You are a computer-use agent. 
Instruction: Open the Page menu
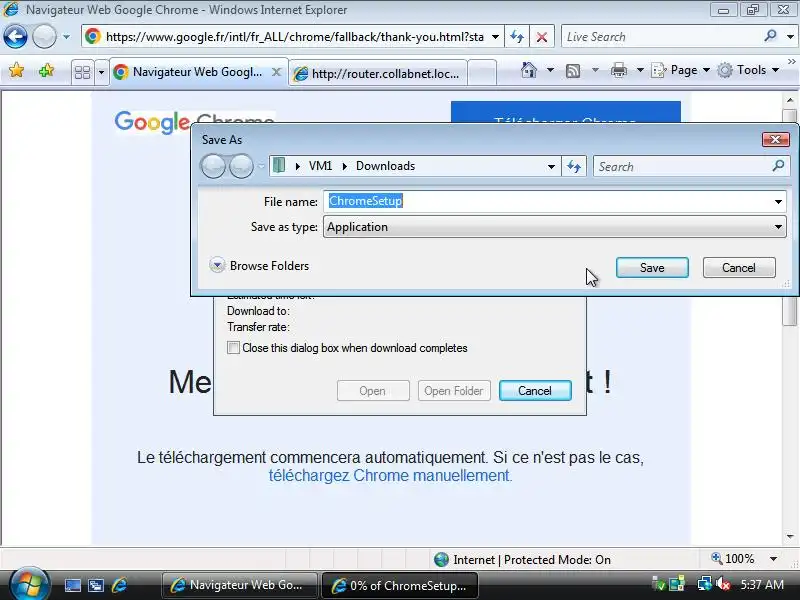[x=680, y=70]
